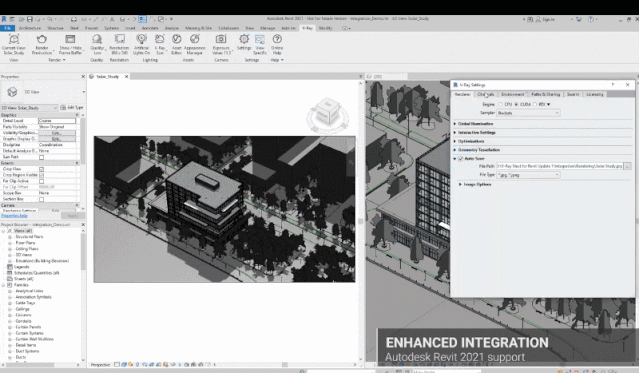
Task: Switch to the Paths & Sharing tab
Action: pos(545,94)
